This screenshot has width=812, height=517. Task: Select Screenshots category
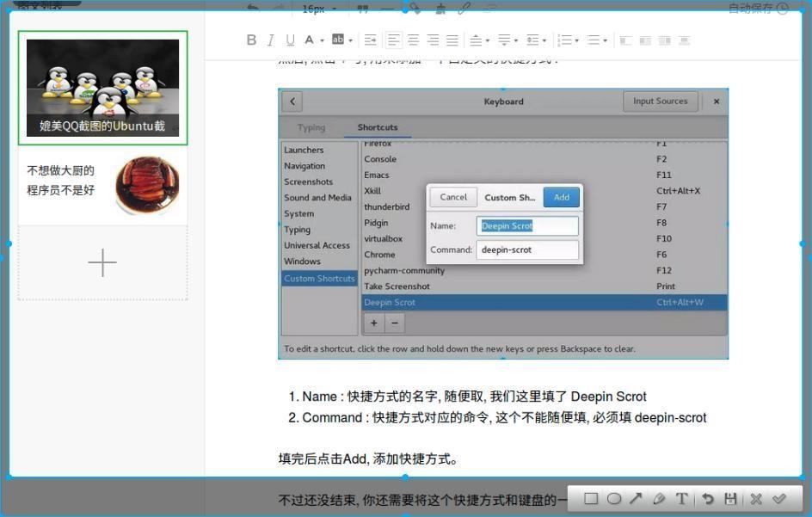click(308, 182)
